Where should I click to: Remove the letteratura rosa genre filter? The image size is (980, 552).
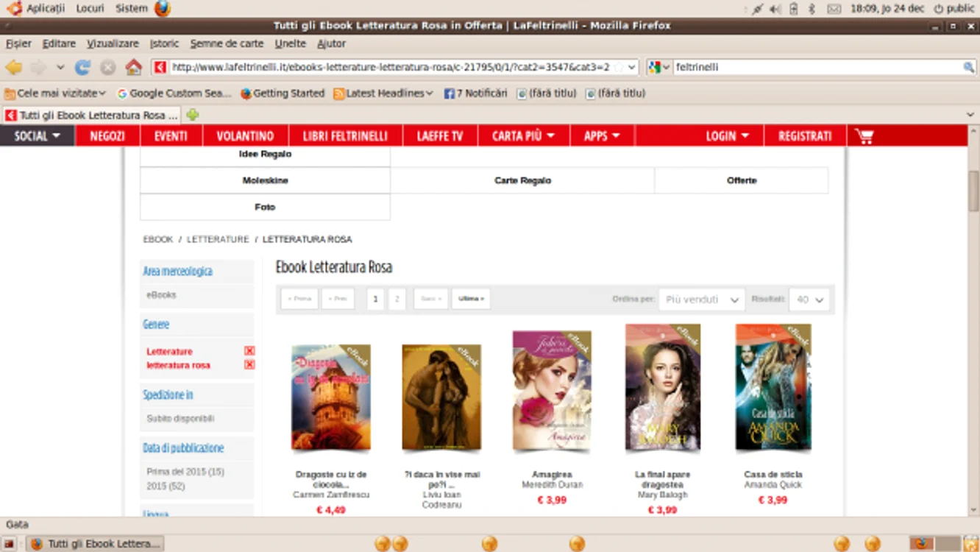click(249, 364)
